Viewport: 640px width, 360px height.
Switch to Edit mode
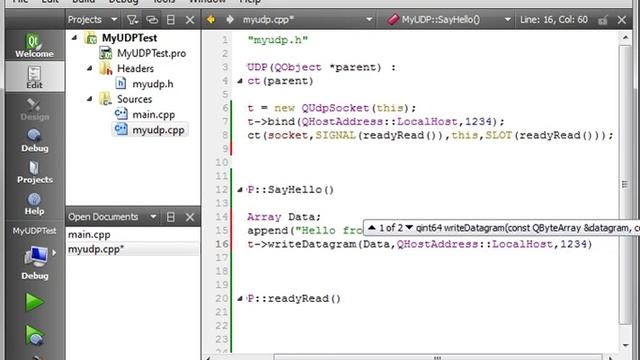34,77
